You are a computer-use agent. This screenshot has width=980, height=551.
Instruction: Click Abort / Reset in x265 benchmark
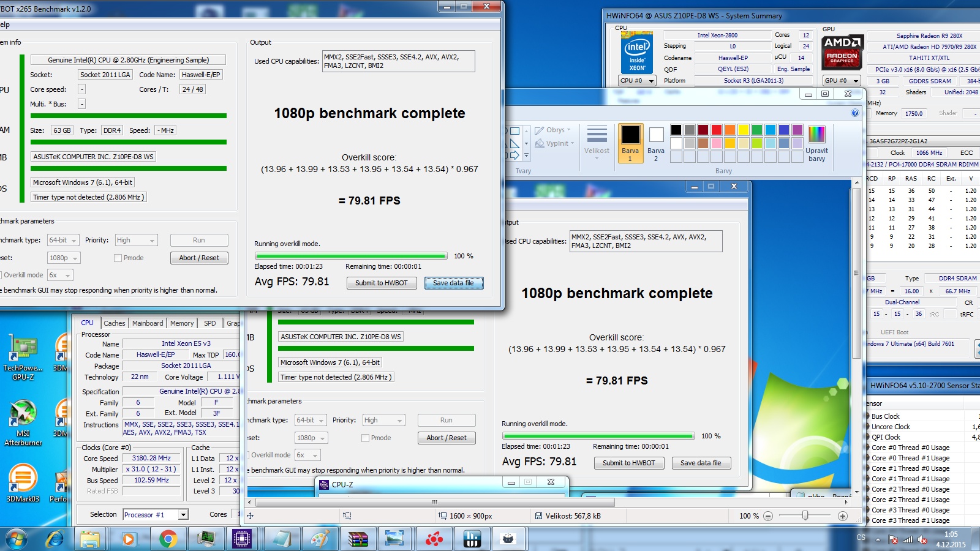pos(199,258)
